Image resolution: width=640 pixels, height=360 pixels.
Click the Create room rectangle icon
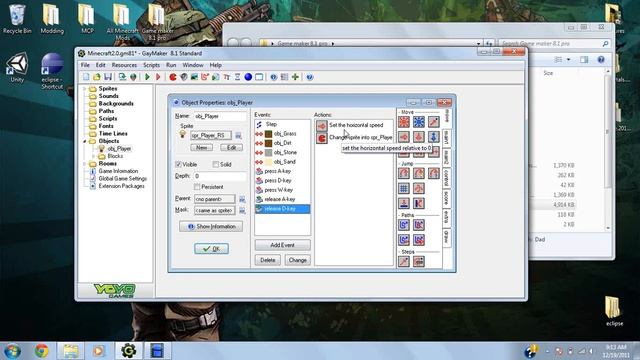259,77
